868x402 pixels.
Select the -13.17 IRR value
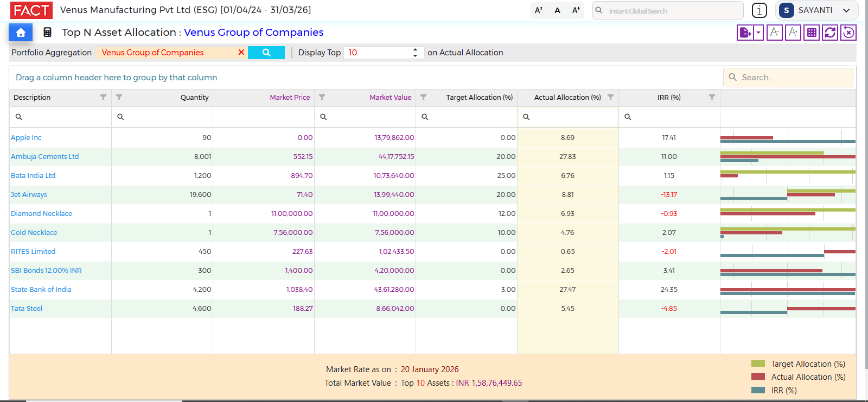click(x=669, y=195)
